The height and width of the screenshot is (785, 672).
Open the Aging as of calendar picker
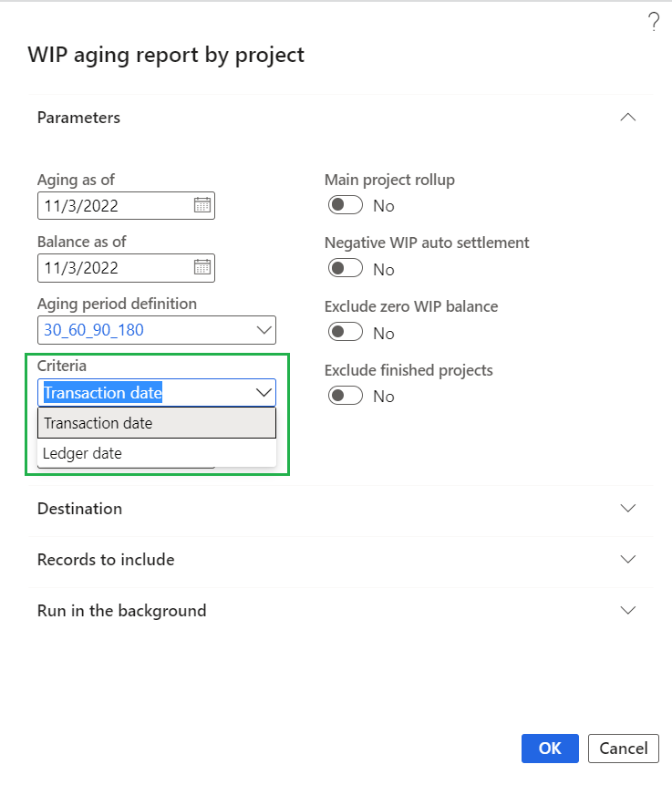[202, 205]
